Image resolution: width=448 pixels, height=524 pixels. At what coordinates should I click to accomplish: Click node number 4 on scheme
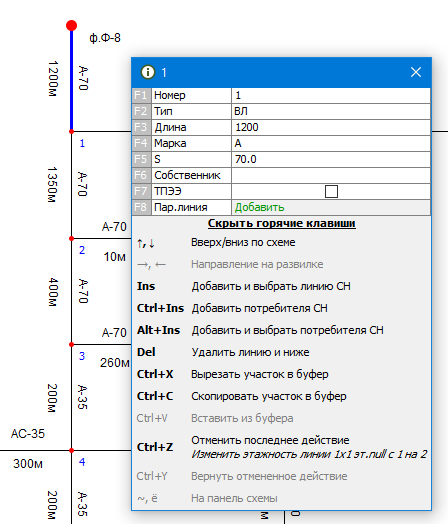tap(82, 462)
